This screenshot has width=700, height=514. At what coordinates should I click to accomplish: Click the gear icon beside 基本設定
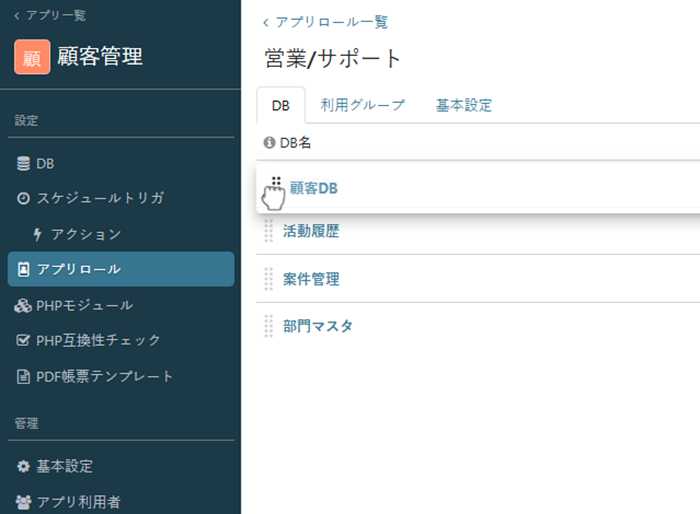[x=24, y=466]
